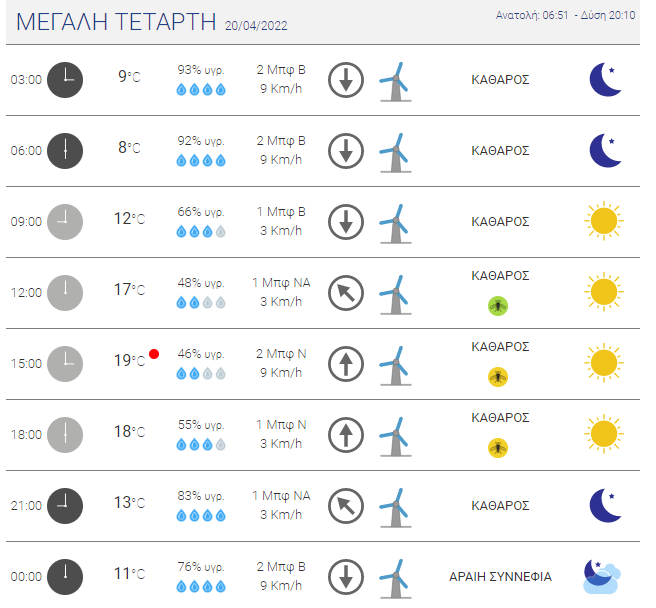The width and height of the screenshot is (656, 608).
Task: Click the wind direction arrow at 12:00
Action: tap(346, 293)
